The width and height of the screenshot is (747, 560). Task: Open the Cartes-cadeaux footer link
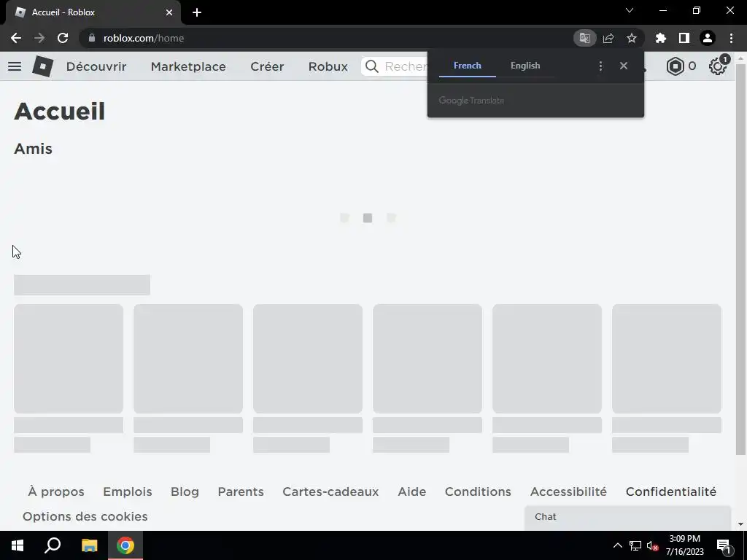(330, 491)
